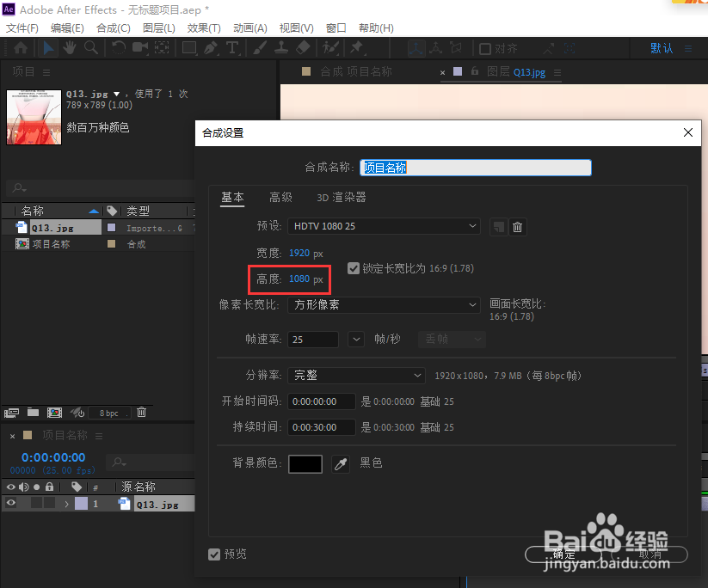
Task: Open the workspace menu next to 默认
Action: pos(688,49)
